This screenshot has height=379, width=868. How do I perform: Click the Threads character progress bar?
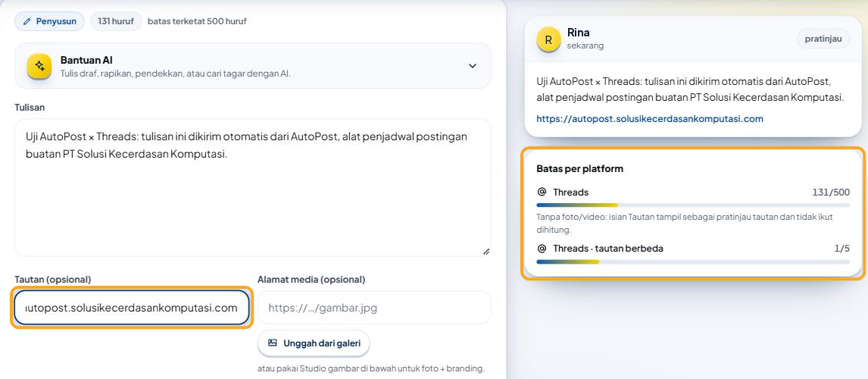point(693,205)
